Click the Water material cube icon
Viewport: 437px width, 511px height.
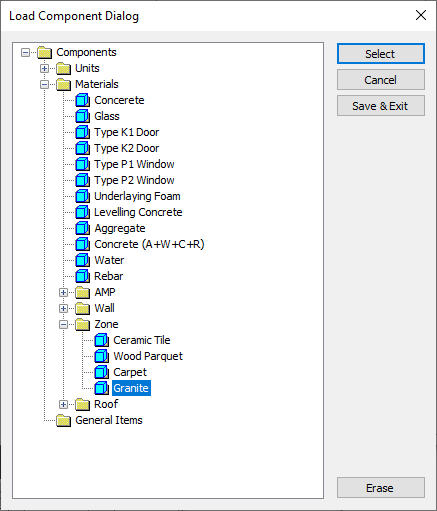tap(82, 260)
